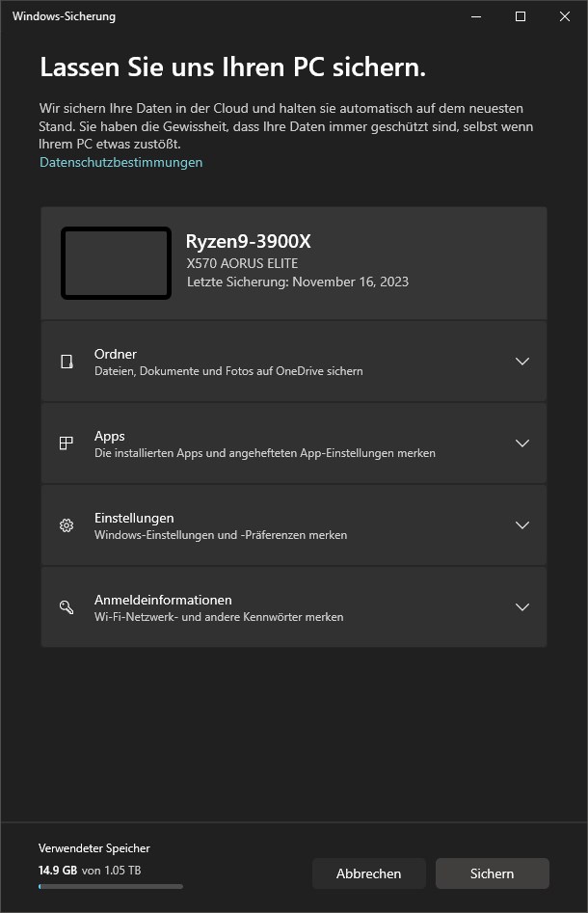
Task: Click the Anmeldeinformationen key icon
Action: pyautogui.click(x=67, y=607)
